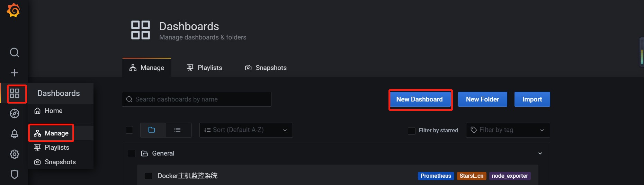Open the search magnifier in sidebar
Screen dimensions: 644x185
14,53
